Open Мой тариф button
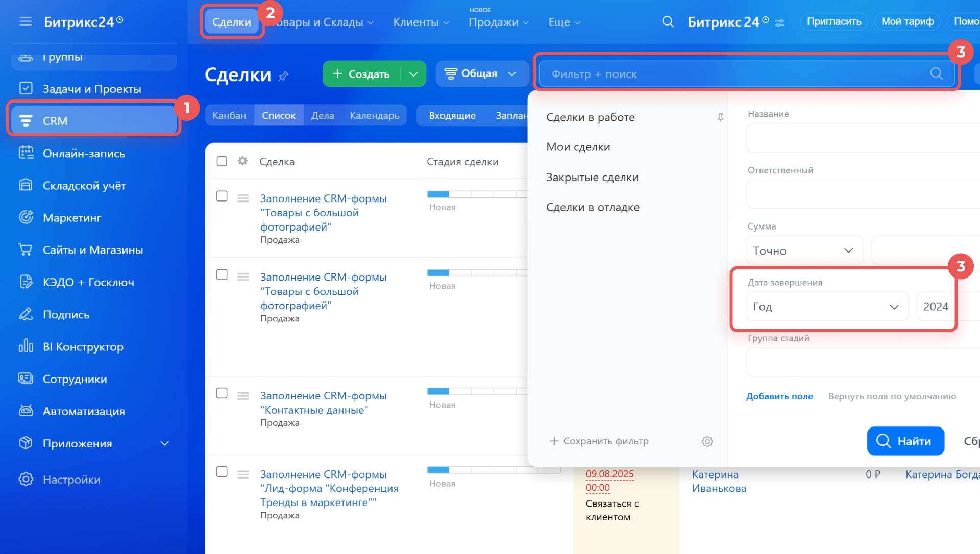This screenshot has height=554, width=980. click(x=908, y=21)
